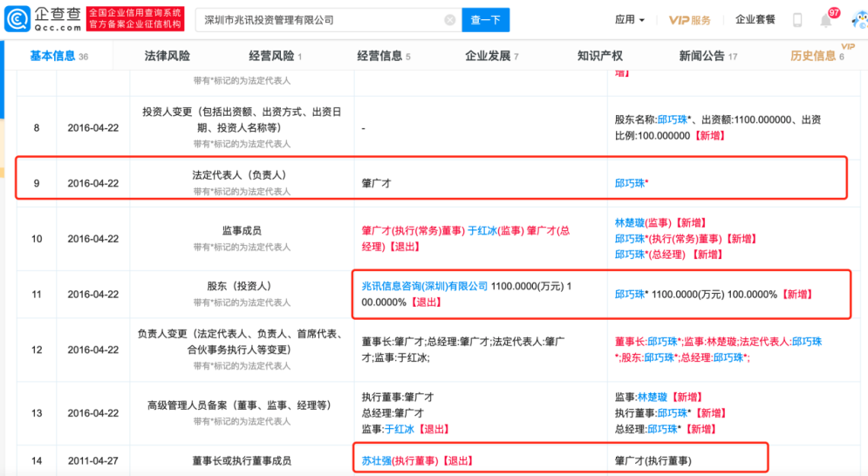Viewport: 868px width, 476px height.
Task: Select 肇广才(执行董事) text in row 14
Action: pyautogui.click(x=653, y=460)
